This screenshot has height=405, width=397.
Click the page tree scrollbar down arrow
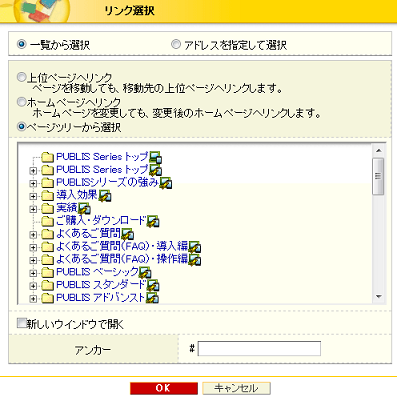tap(379, 297)
